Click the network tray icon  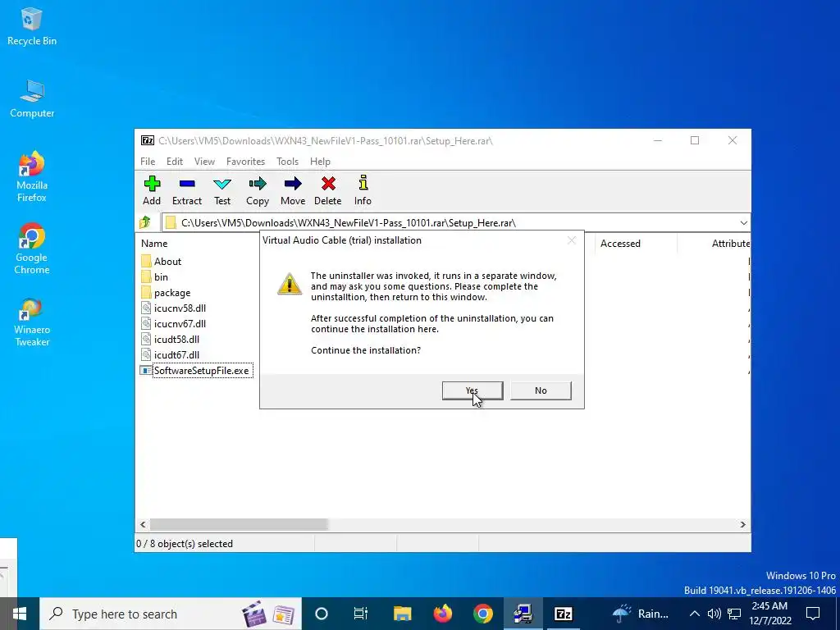coord(734,614)
